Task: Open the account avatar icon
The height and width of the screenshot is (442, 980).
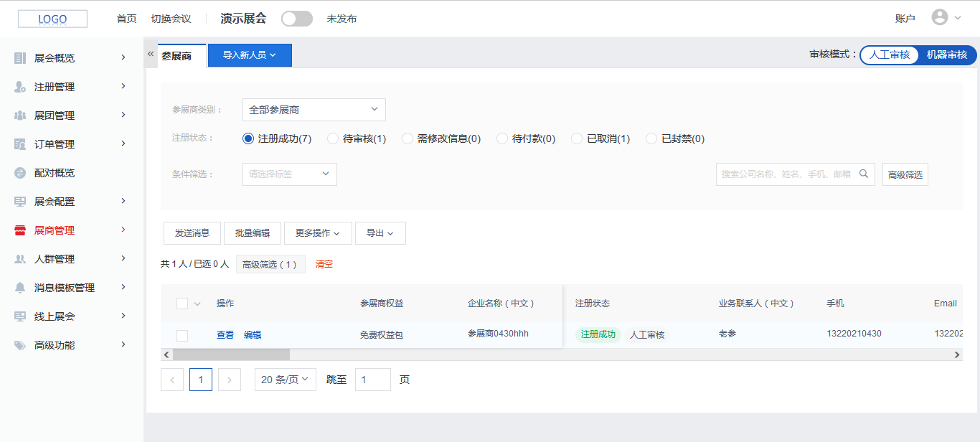Action: pyautogui.click(x=940, y=18)
